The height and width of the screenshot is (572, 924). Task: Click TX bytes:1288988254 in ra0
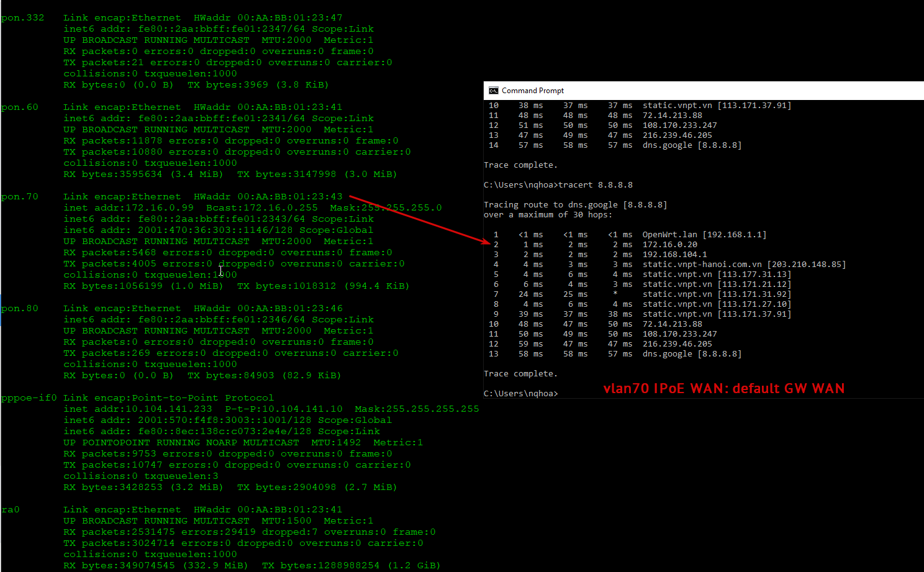(x=321, y=565)
